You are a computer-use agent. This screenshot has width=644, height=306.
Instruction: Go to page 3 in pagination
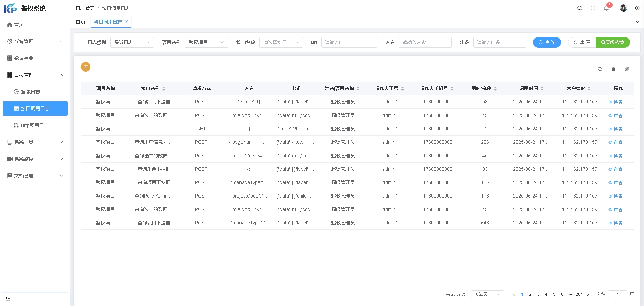(x=538, y=294)
